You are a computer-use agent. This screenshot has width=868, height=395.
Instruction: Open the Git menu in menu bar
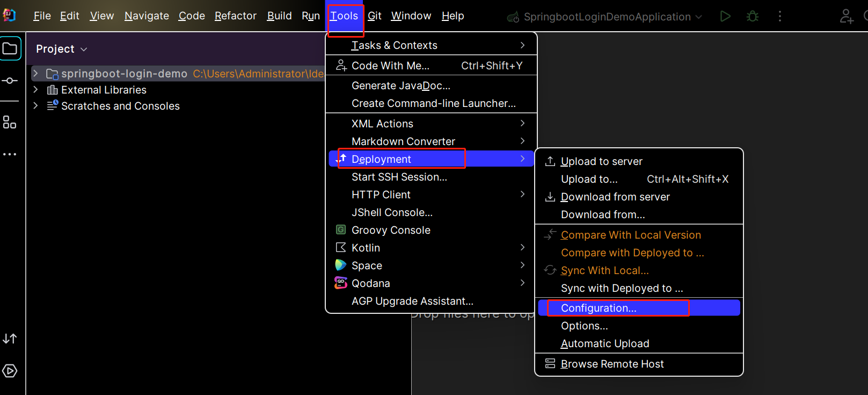pos(374,16)
